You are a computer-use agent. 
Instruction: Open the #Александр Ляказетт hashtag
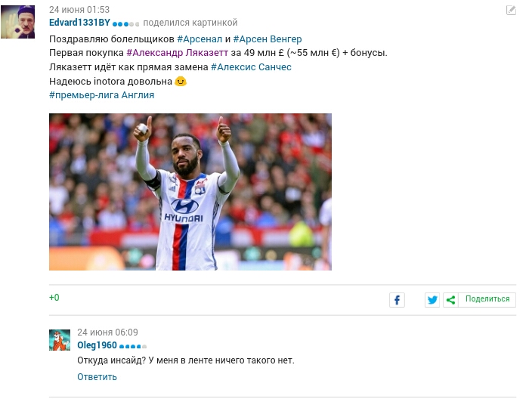[177, 53]
